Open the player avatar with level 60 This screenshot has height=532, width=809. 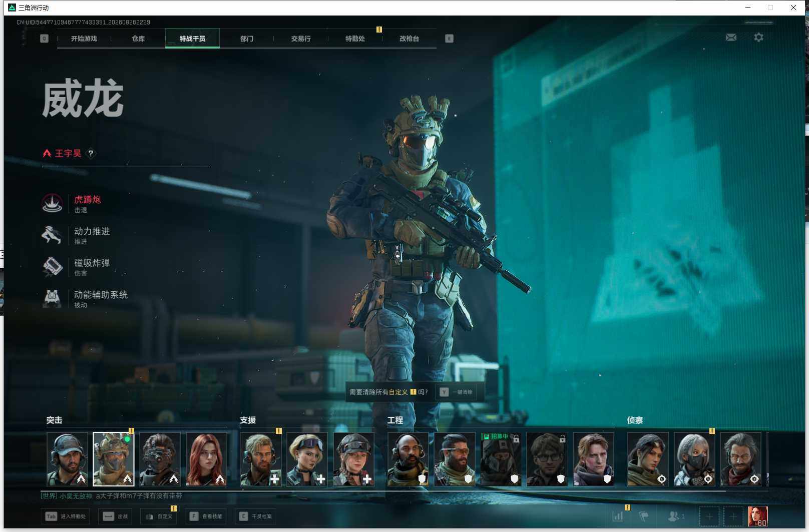click(757, 516)
